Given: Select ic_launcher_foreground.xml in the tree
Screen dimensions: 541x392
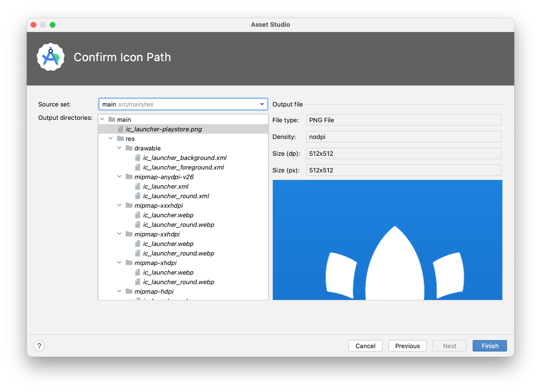Looking at the screenshot, I should pos(183,167).
